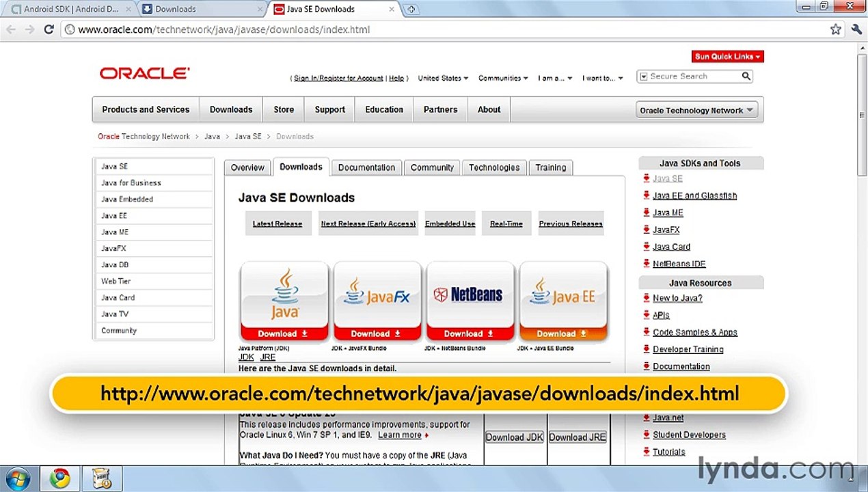Open the Technologies page tab
Viewport: 868px width, 492px height.
coord(494,167)
